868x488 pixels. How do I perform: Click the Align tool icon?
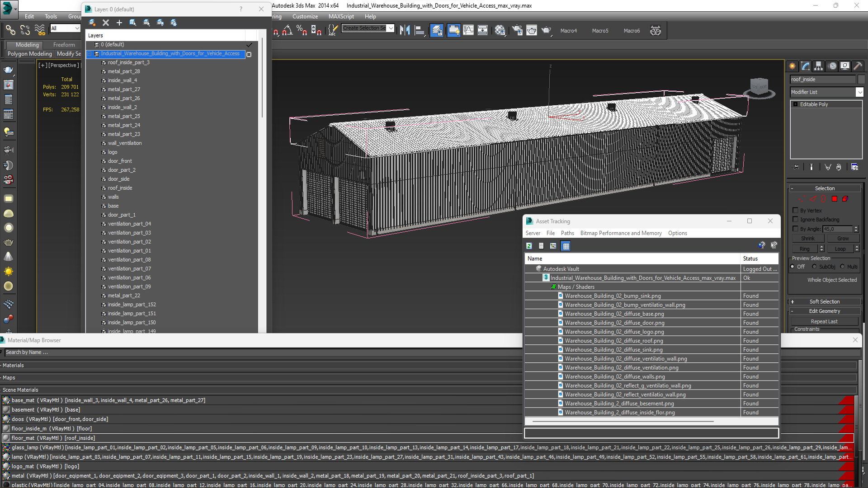420,30
